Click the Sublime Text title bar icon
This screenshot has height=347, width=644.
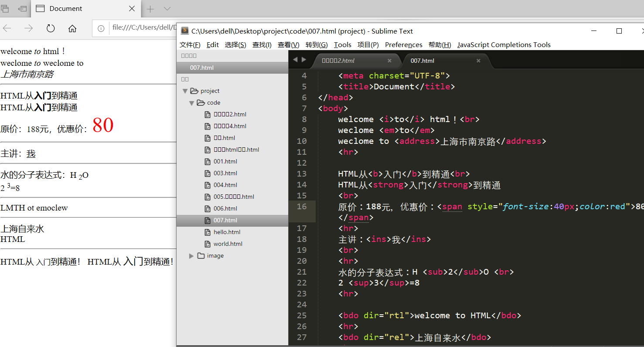pyautogui.click(x=184, y=31)
